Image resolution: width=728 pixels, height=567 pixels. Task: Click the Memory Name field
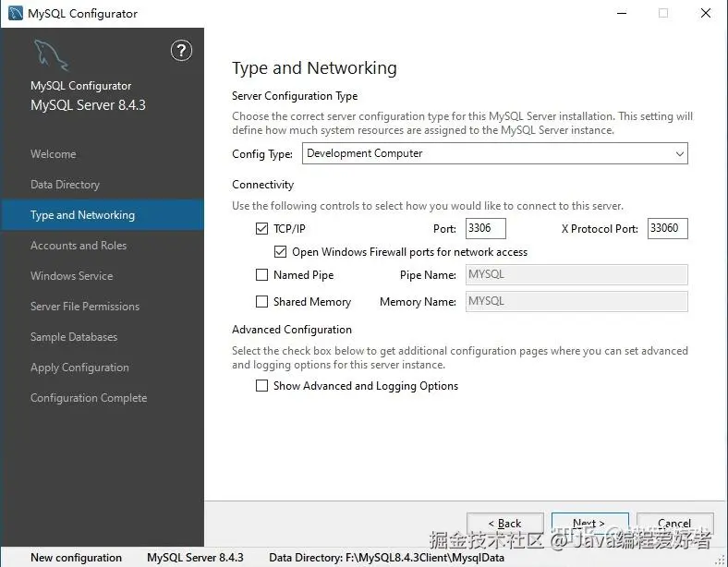(x=576, y=302)
